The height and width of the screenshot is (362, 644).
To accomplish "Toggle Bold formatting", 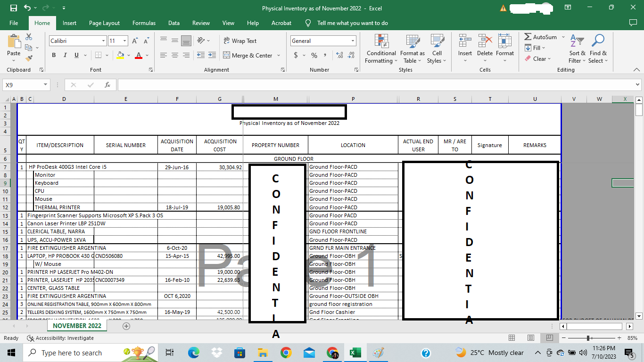I will point(54,55).
